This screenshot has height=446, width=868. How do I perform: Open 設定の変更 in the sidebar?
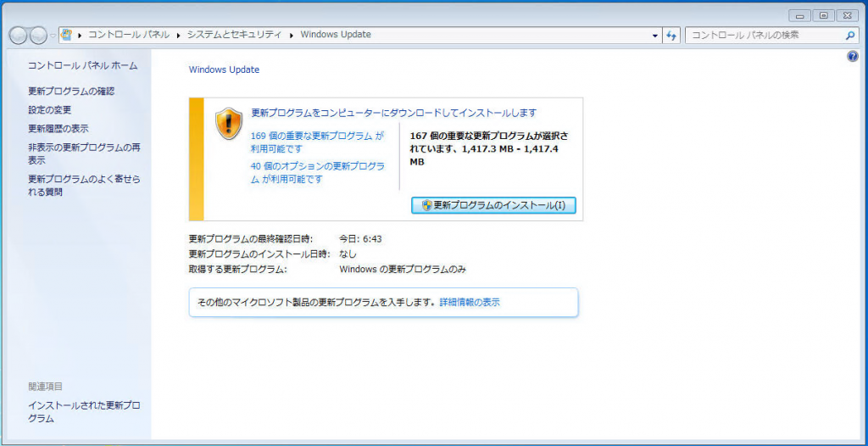50,109
